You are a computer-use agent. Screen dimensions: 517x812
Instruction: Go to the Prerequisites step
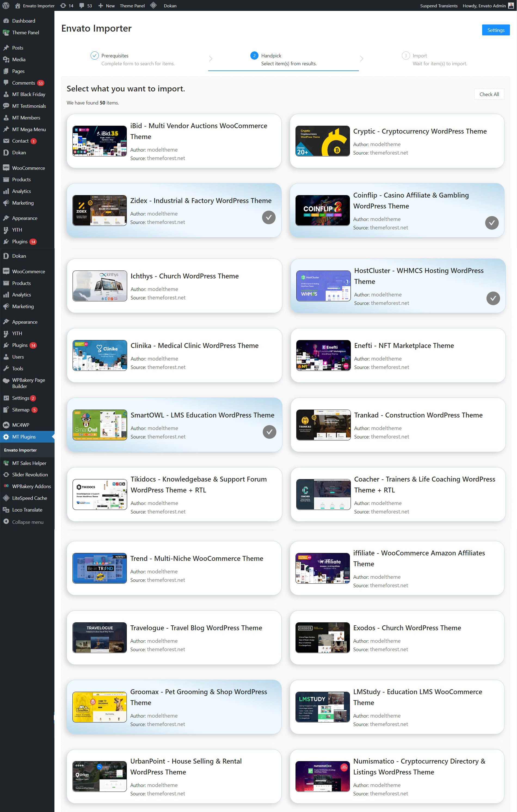[133, 59]
